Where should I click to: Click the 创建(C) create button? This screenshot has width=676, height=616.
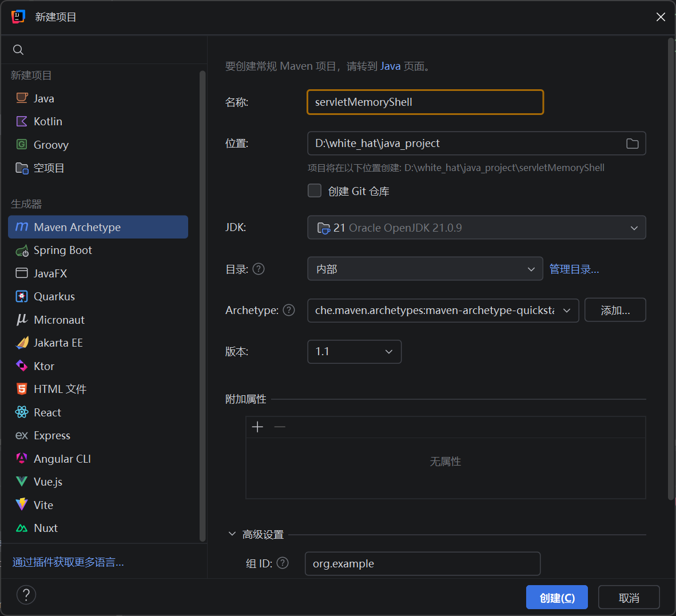tap(556, 598)
